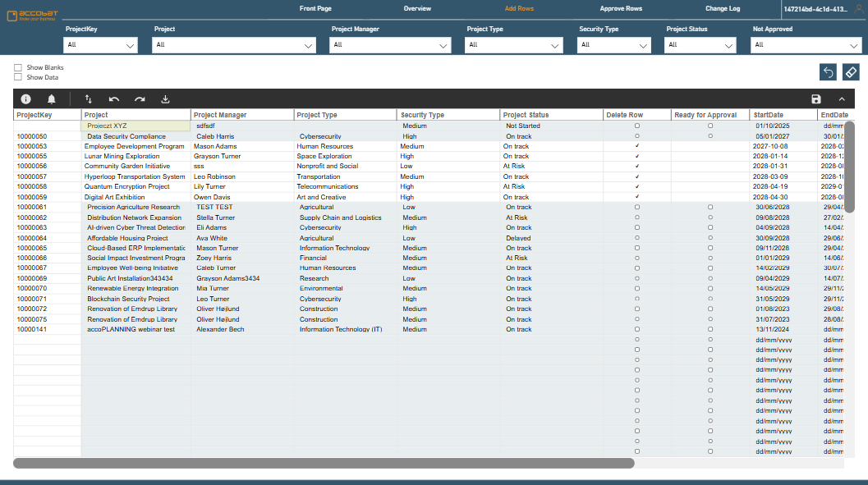Screen dimensions: 868x485
Task: Click the Telecommunications project type cell
Action: [345, 186]
